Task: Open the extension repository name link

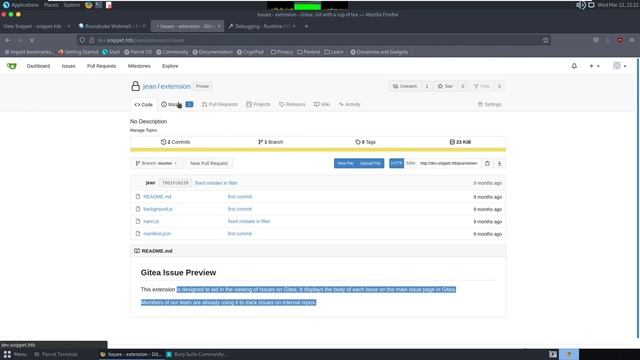Action: coord(176,87)
